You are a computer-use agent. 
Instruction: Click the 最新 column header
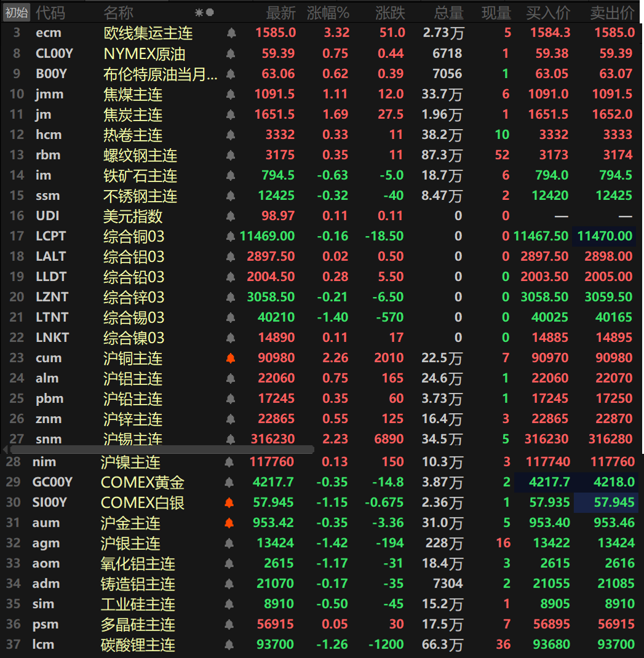[x=280, y=12]
